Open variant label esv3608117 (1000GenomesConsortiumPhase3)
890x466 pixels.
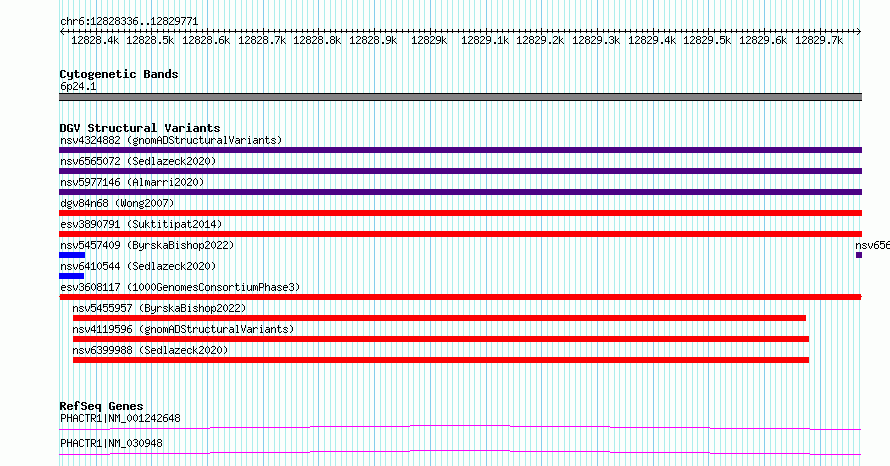click(x=180, y=287)
